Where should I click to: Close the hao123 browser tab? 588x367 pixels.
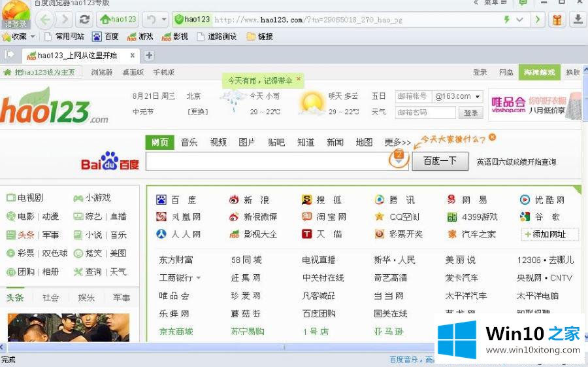click(133, 56)
